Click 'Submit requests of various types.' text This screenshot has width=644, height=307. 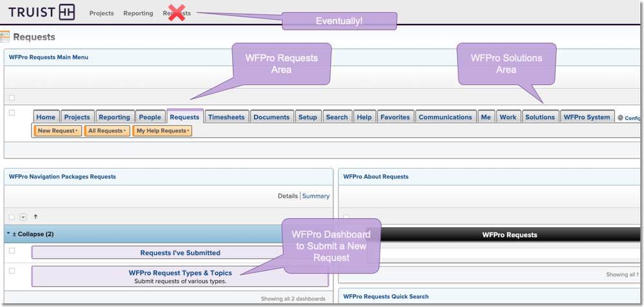point(181,281)
